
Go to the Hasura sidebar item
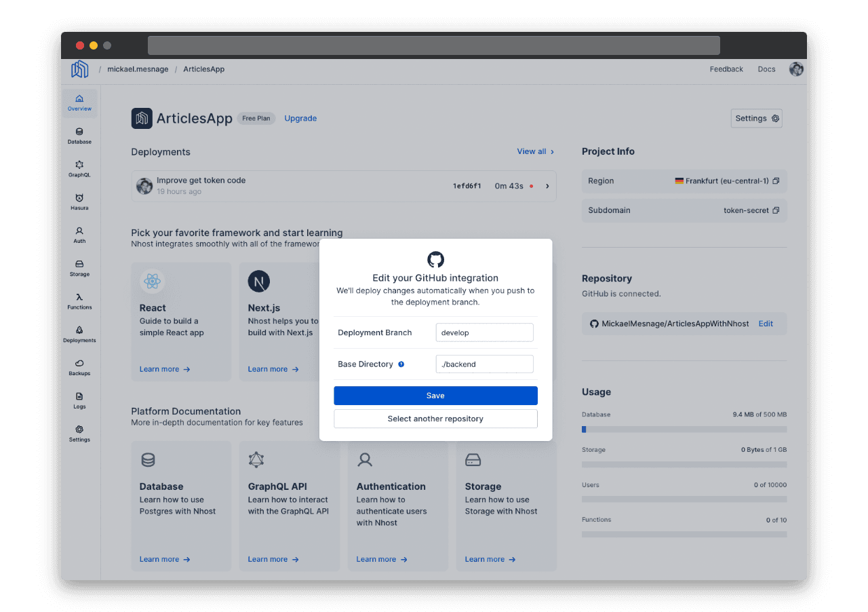coord(79,202)
